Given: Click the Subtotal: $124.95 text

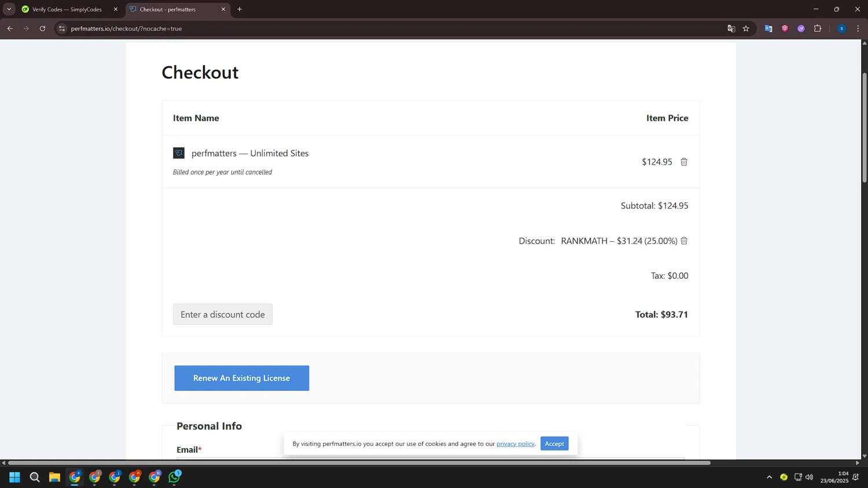Looking at the screenshot, I should point(654,206).
